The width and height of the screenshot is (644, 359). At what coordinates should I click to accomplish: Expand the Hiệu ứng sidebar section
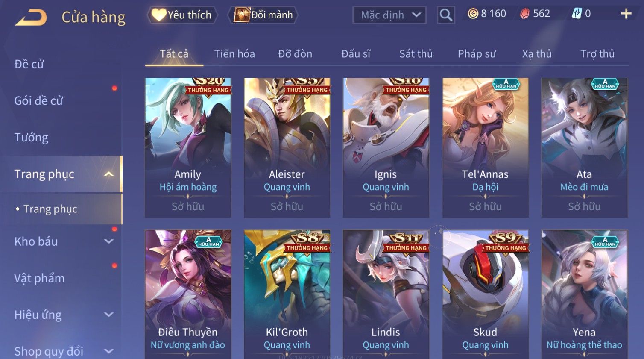click(109, 315)
